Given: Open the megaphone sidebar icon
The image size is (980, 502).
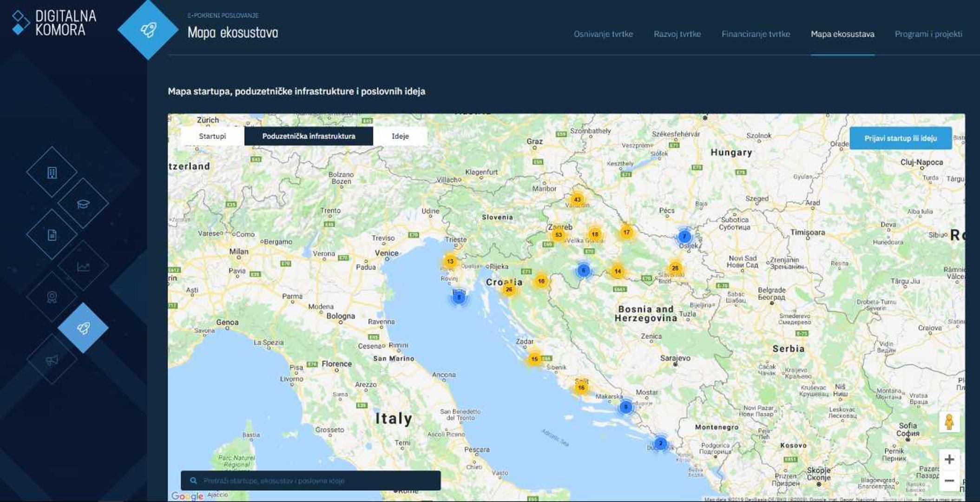Looking at the screenshot, I should point(52,359).
